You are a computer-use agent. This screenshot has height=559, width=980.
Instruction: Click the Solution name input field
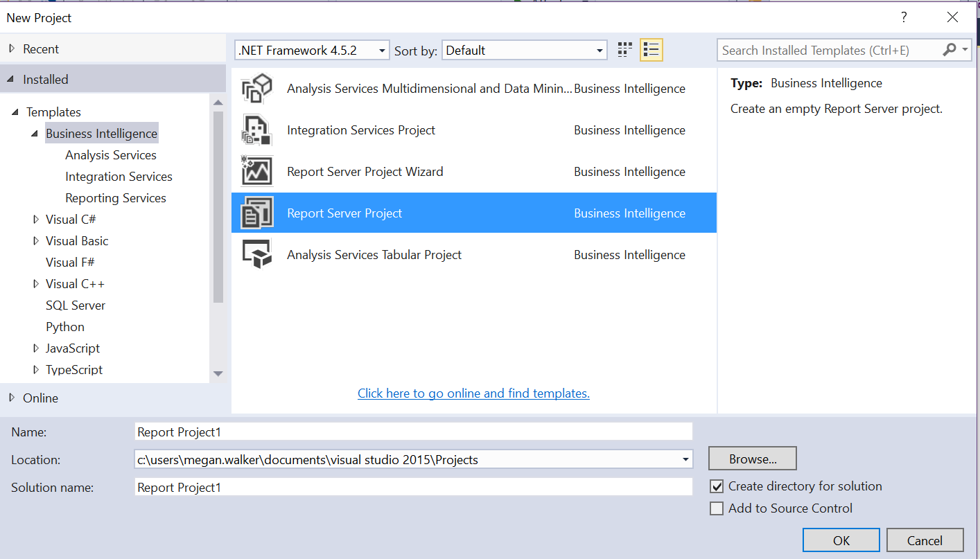(414, 487)
